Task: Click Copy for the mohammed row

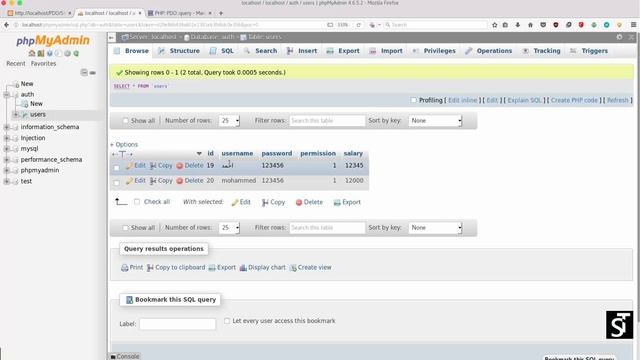Action: pyautogui.click(x=161, y=180)
